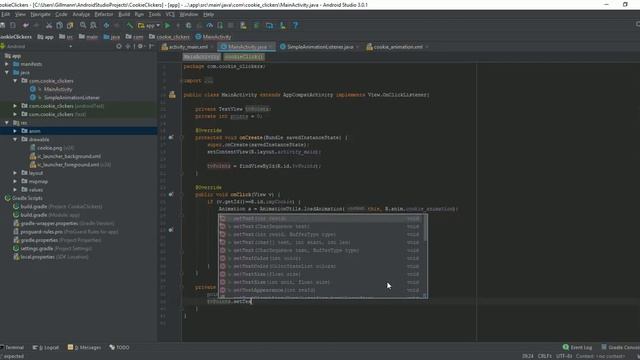Expand the layout folder

coord(15,173)
